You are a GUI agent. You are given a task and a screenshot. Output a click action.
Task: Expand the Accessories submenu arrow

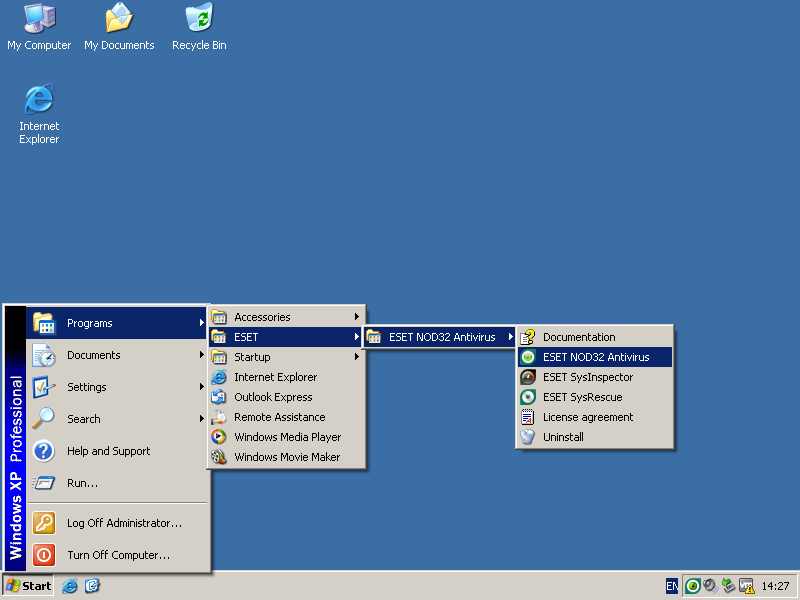(357, 317)
